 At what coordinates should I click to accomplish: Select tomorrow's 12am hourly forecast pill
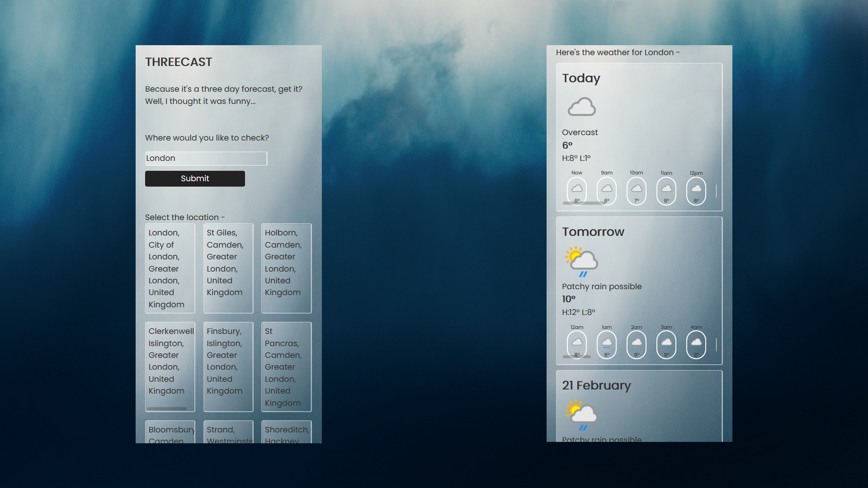click(577, 345)
